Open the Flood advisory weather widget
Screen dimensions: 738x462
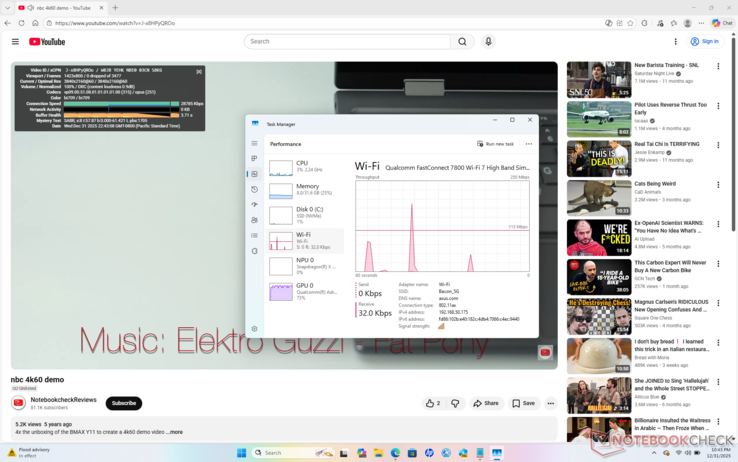click(29, 453)
